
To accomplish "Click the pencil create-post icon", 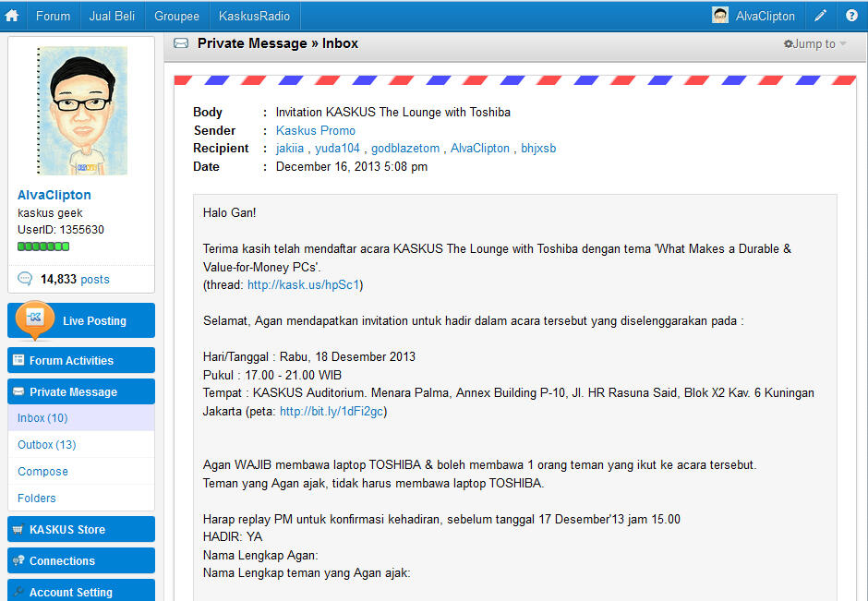I will [820, 16].
